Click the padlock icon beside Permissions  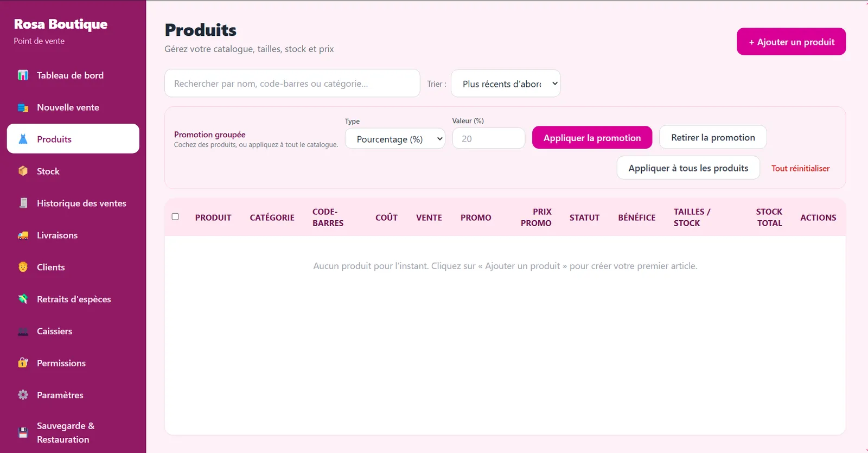tap(23, 363)
